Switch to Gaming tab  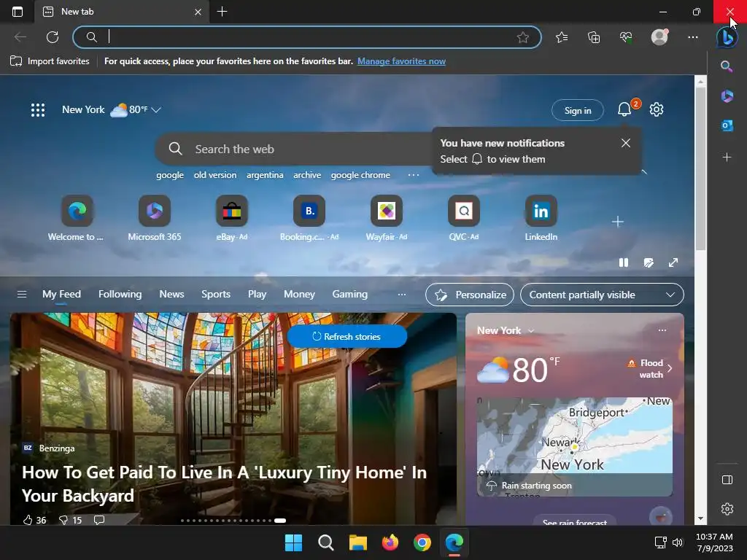pos(349,295)
